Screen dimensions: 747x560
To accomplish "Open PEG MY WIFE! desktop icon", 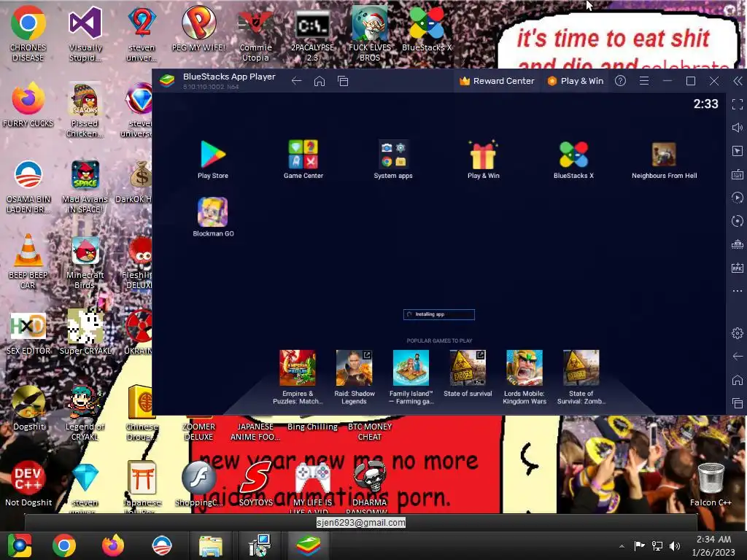I will pos(198,28).
